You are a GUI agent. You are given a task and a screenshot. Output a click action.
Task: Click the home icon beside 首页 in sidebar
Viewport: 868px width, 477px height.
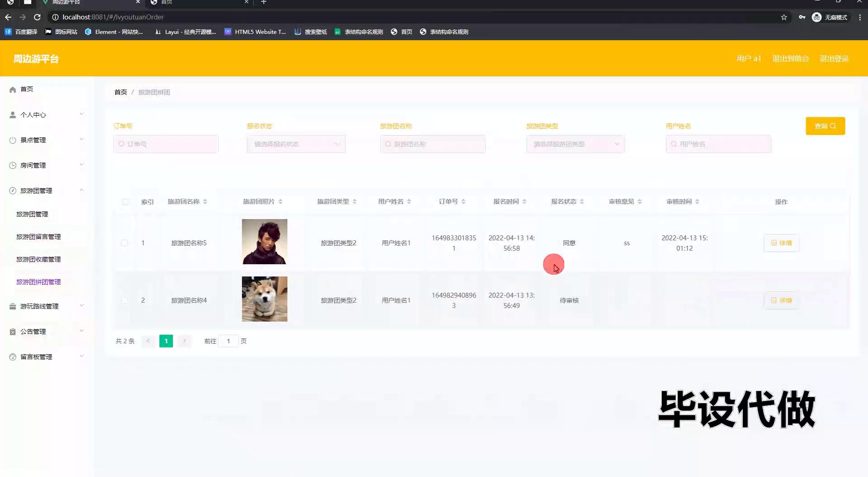click(x=13, y=89)
